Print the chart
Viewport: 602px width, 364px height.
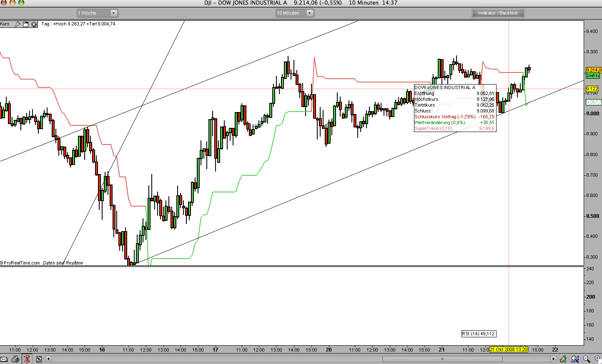[15, 359]
